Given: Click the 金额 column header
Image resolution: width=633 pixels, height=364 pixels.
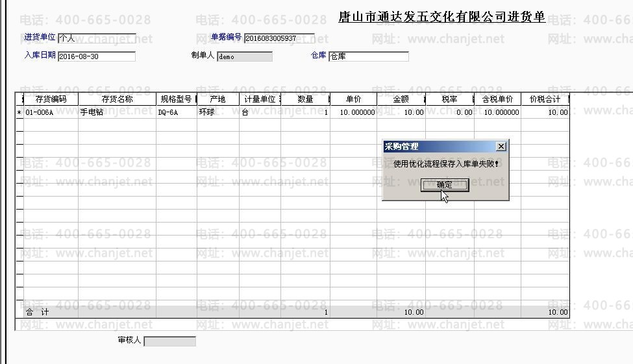Looking at the screenshot, I should pos(401,99).
